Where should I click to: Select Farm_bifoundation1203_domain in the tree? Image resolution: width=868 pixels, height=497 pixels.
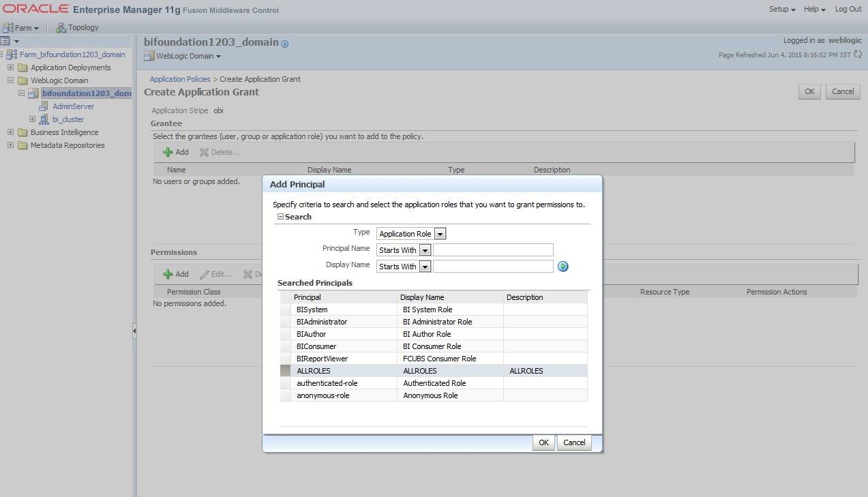(x=72, y=55)
